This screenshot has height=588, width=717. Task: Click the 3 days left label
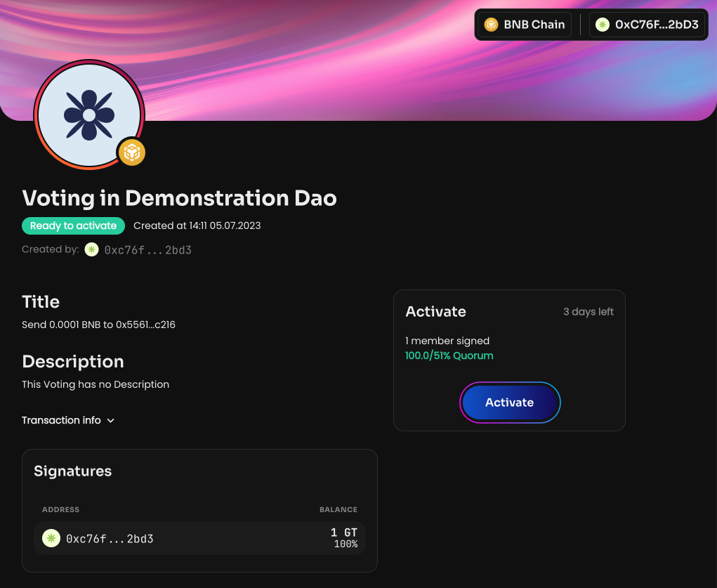[x=588, y=312]
